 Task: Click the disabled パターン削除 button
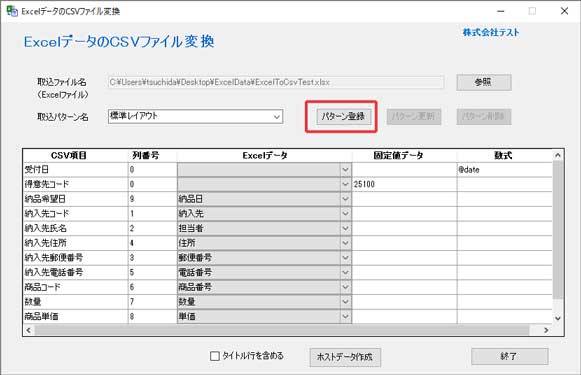click(x=484, y=116)
